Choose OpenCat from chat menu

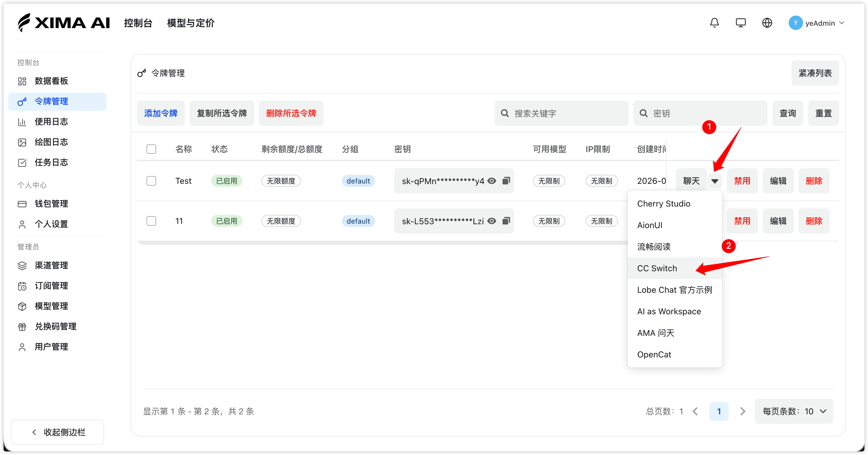(x=674, y=355)
